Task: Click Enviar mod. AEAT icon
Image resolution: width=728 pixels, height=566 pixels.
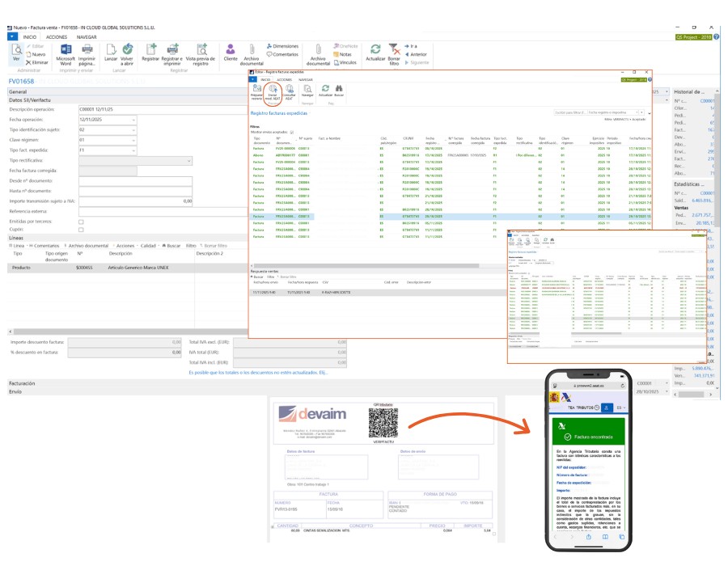Action: 273,93
